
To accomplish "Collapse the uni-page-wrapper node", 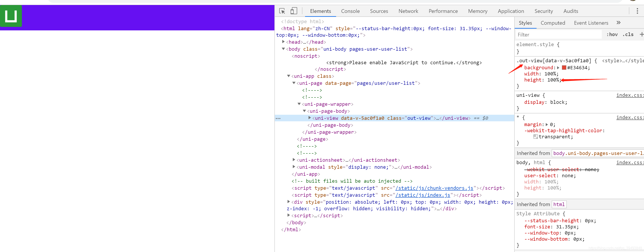I will point(299,104).
